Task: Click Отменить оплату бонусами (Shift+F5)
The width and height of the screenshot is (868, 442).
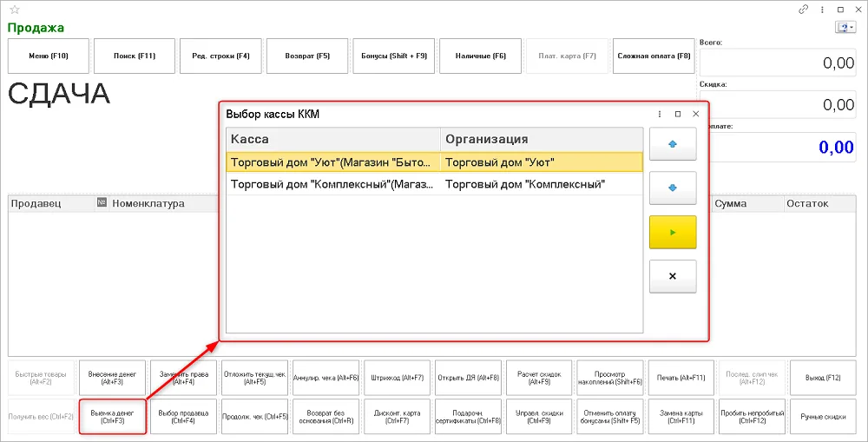Action: coord(610,417)
